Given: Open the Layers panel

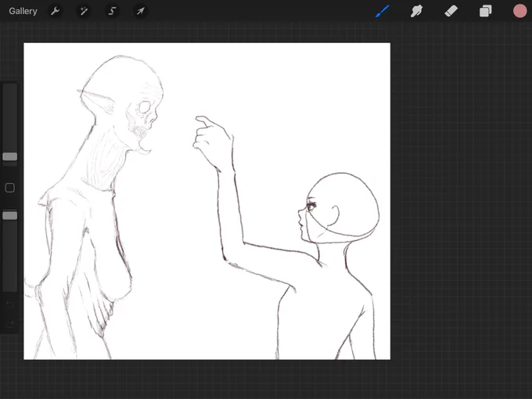Looking at the screenshot, I should (486, 11).
